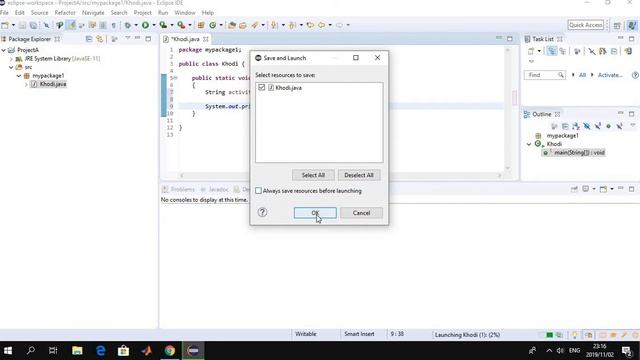Image resolution: width=640 pixels, height=360 pixels.
Task: Collapse the ProjectA tree node
Action: [4, 50]
